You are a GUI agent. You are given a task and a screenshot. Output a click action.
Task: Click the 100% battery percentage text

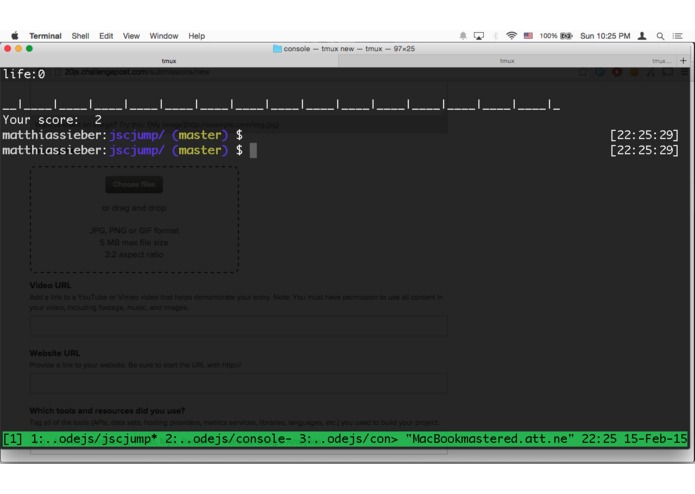pos(548,36)
